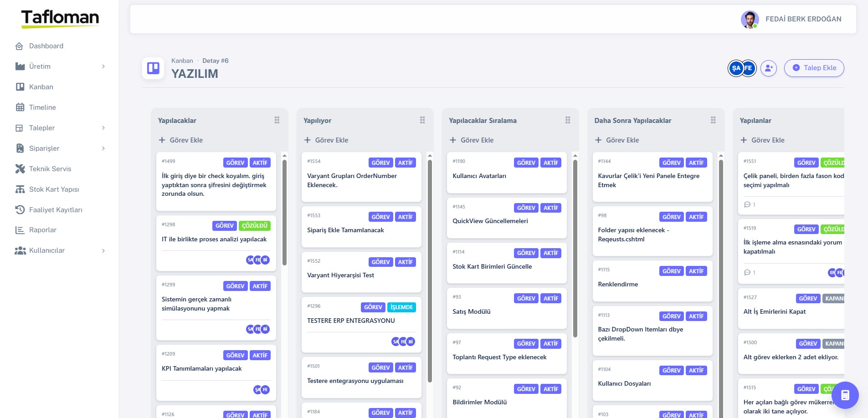Open the Timeline menu item
The image size is (868, 418).
(x=42, y=107)
